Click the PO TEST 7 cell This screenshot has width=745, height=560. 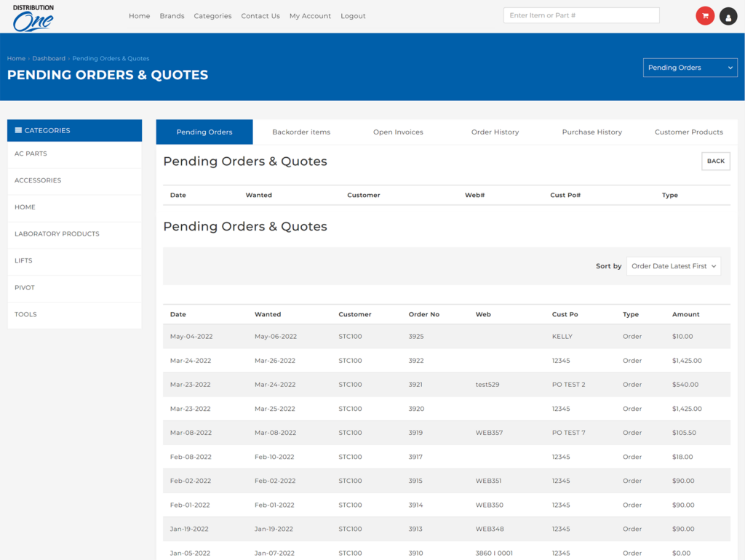(x=569, y=433)
